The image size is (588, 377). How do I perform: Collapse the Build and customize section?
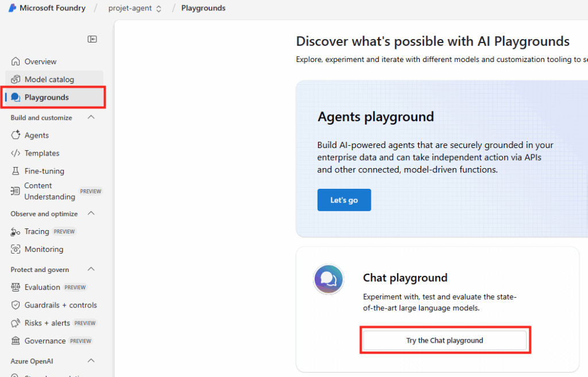91,118
